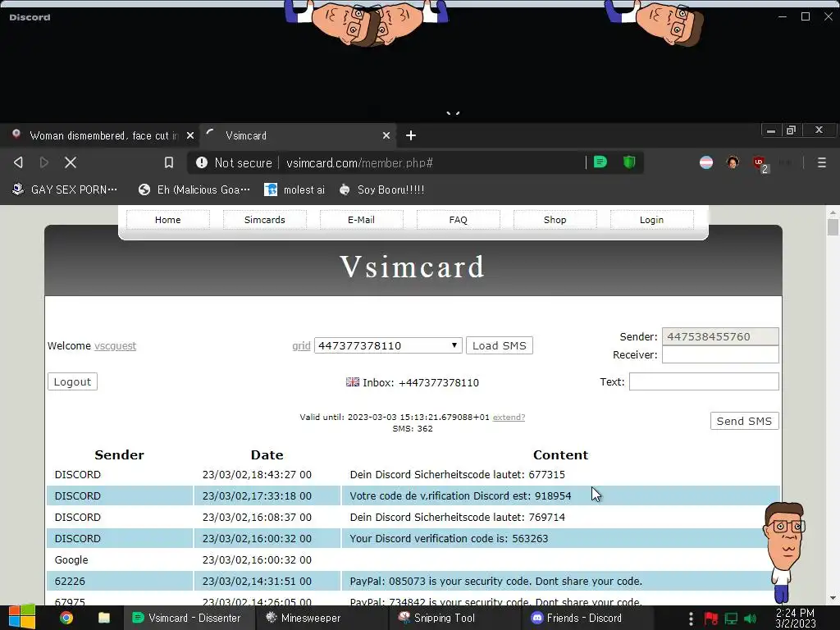This screenshot has width=840, height=630.
Task: Click the striped flag extension icon
Action: tap(706, 162)
